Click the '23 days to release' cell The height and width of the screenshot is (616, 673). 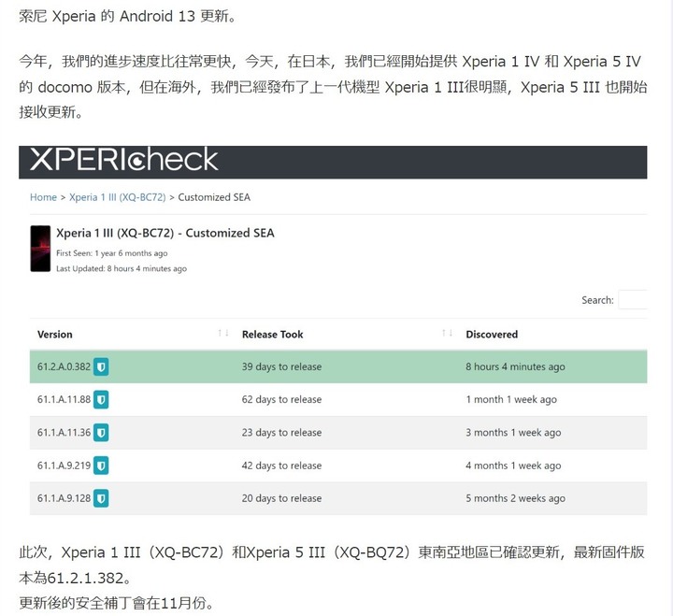pos(281,432)
